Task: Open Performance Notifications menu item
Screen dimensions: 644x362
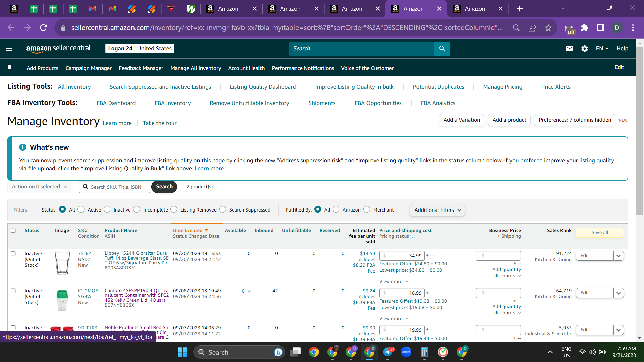Action: [303, 68]
